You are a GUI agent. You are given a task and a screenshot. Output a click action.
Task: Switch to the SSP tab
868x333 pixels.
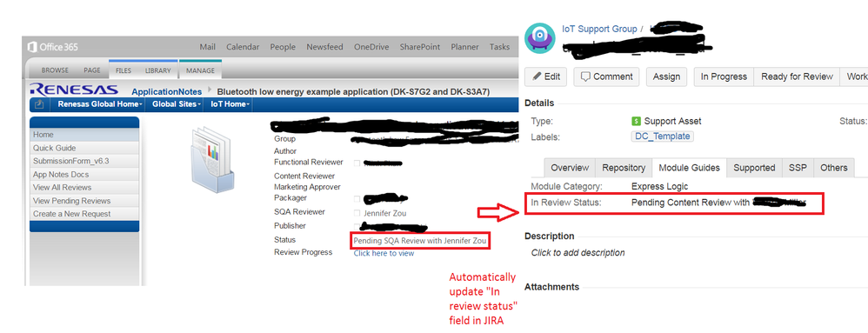pos(798,168)
